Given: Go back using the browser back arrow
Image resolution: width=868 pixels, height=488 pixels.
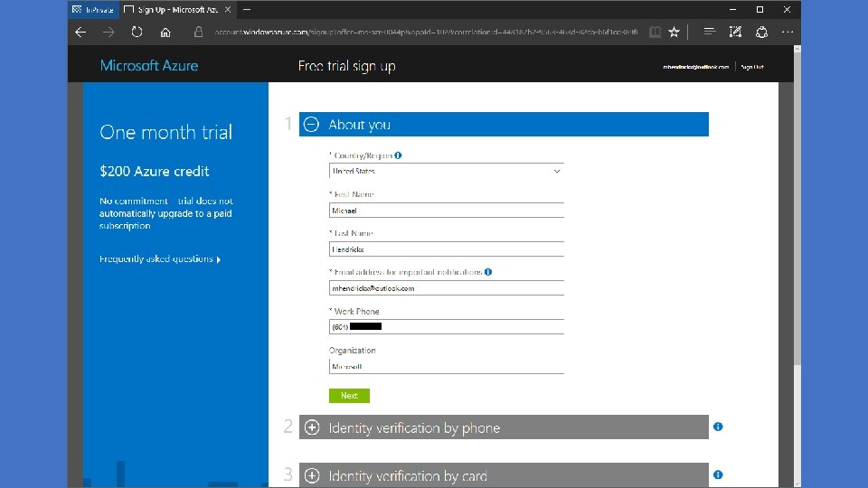Looking at the screenshot, I should [80, 33].
